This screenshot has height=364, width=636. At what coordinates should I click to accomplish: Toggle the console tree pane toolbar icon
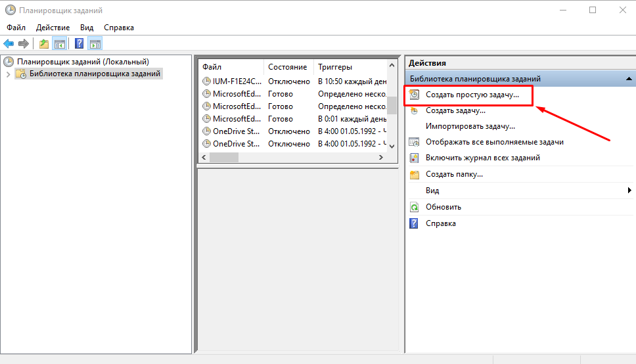[x=60, y=43]
